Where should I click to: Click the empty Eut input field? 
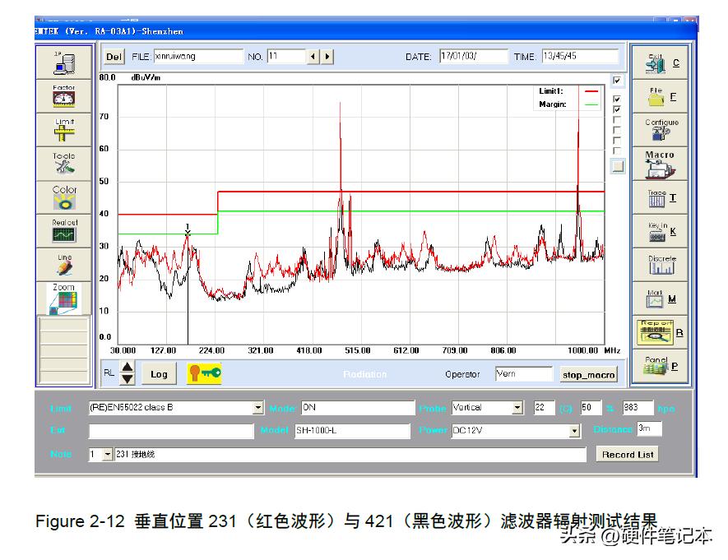pos(171,431)
